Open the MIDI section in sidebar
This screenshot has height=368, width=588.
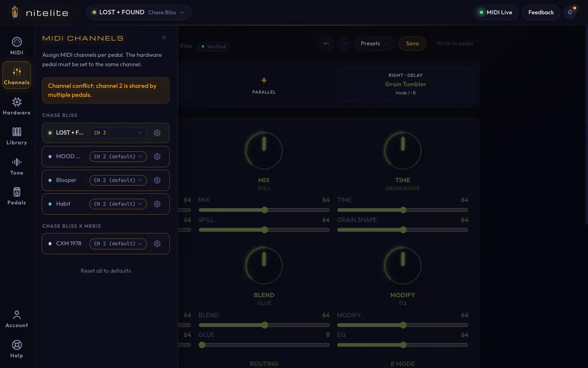(17, 46)
